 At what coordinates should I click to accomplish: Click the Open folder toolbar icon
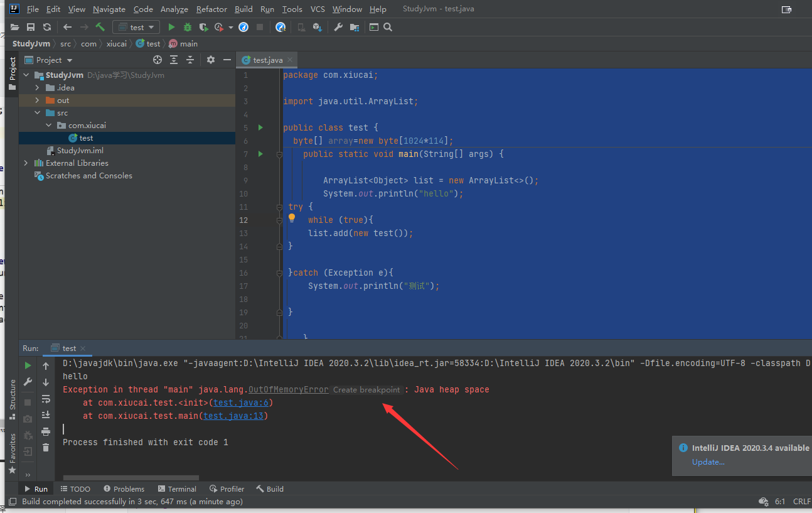coord(14,27)
